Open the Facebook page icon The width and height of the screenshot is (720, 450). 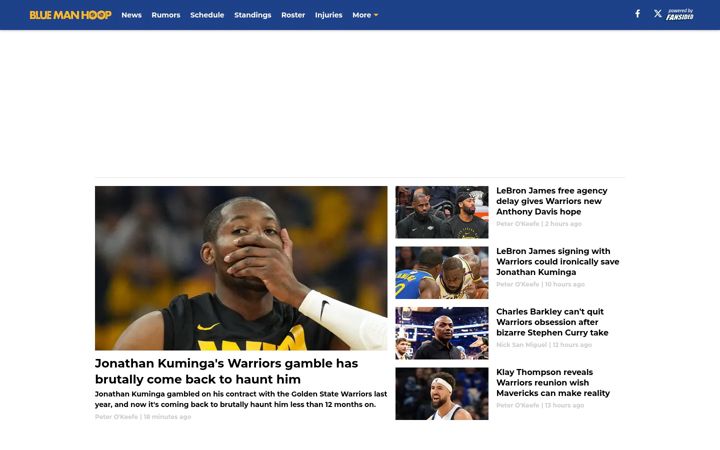click(x=637, y=14)
